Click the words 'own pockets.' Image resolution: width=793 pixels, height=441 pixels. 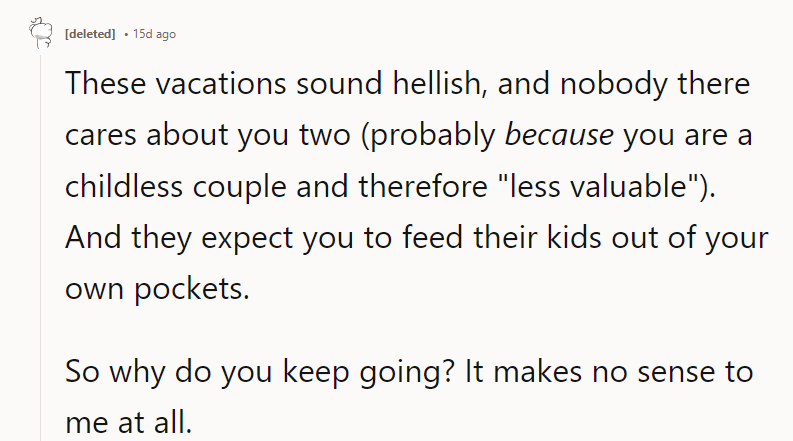[157, 289]
